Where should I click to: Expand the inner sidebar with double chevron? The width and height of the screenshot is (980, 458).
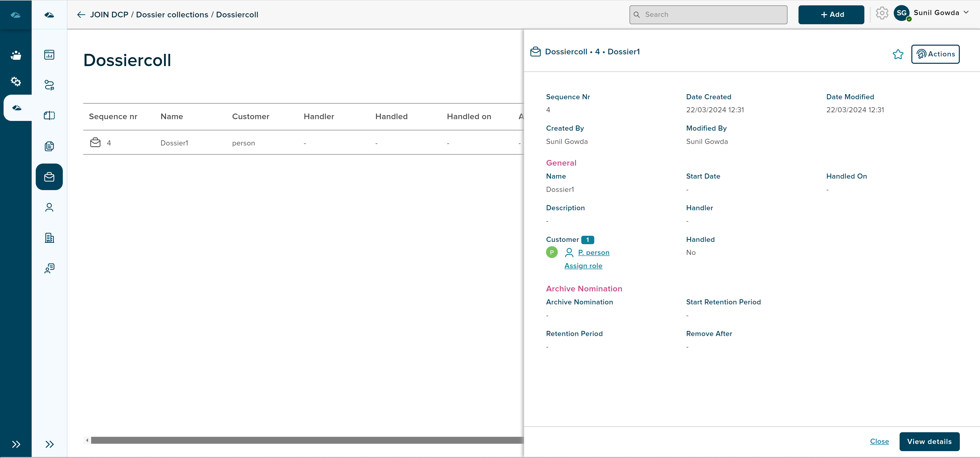click(x=50, y=444)
